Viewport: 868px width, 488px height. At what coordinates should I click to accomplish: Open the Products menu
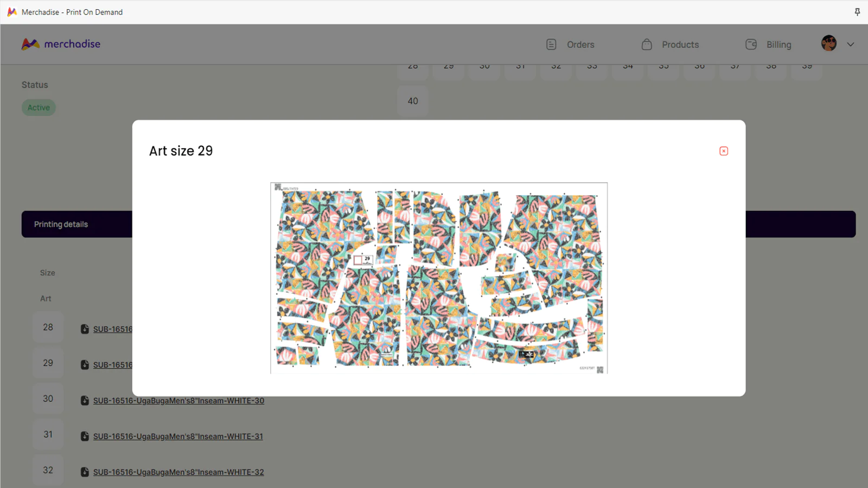(680, 44)
